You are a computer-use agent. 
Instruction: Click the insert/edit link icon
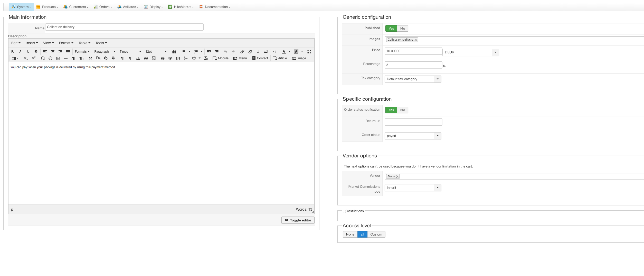coord(242,52)
